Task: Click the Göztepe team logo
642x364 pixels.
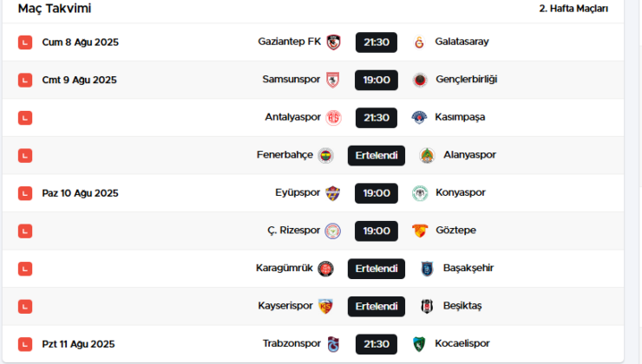Action: 420,231
